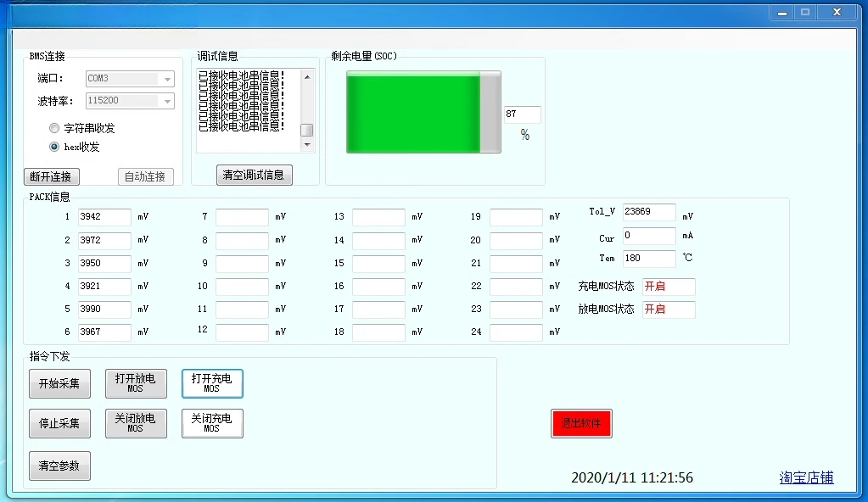Click the 关闭充电 MOS button
Viewport: 868px width, 502px height.
[212, 423]
